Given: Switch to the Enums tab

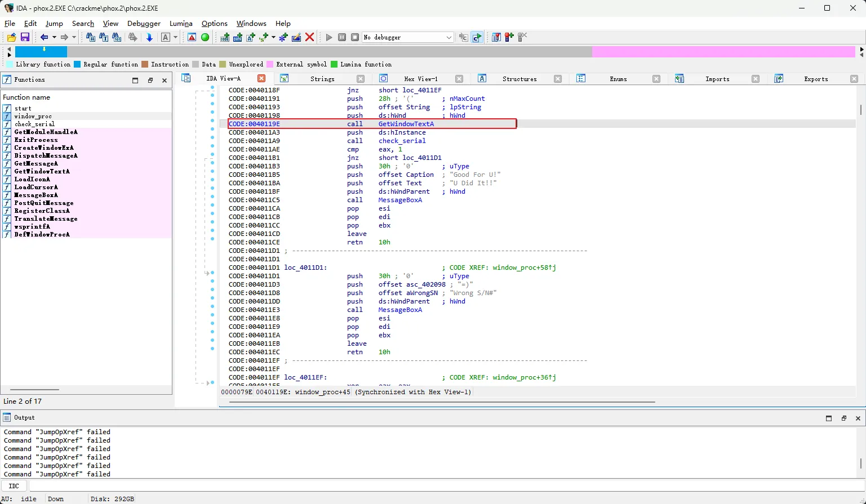Looking at the screenshot, I should point(618,79).
